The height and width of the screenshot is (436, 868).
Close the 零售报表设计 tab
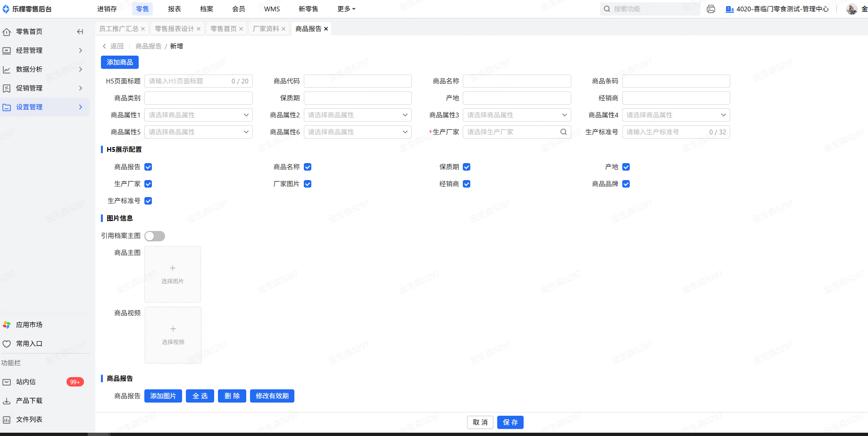[x=199, y=29]
